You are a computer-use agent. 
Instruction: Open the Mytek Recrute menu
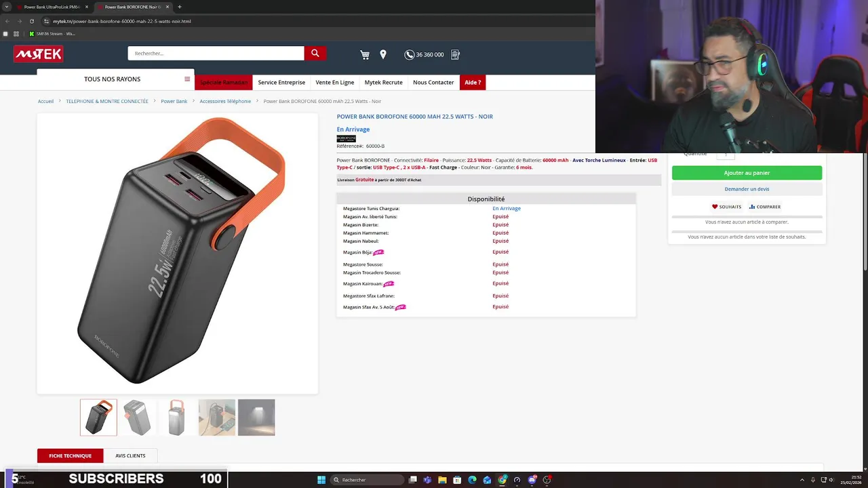[x=383, y=83]
